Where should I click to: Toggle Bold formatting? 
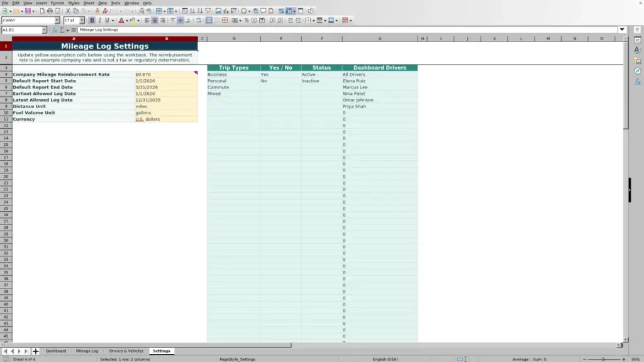click(92, 21)
